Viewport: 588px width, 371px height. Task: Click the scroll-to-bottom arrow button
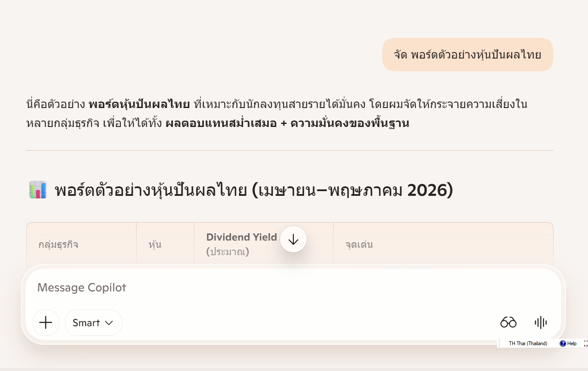(293, 239)
